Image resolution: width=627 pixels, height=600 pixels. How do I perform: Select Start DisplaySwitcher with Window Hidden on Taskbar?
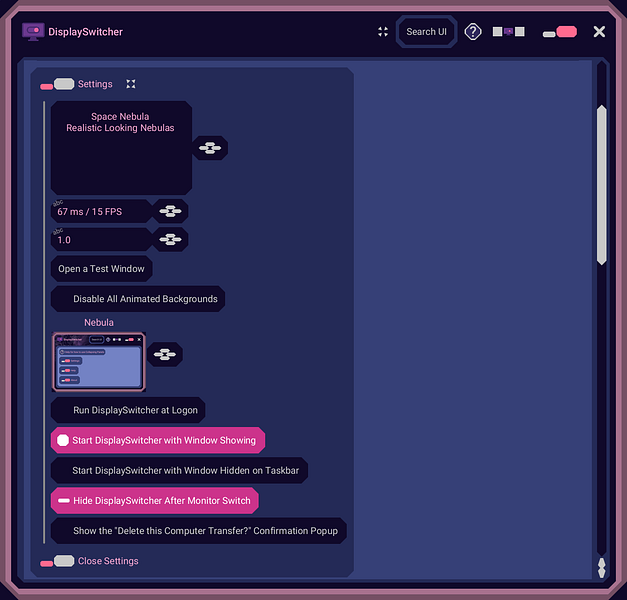pyautogui.click(x=179, y=470)
